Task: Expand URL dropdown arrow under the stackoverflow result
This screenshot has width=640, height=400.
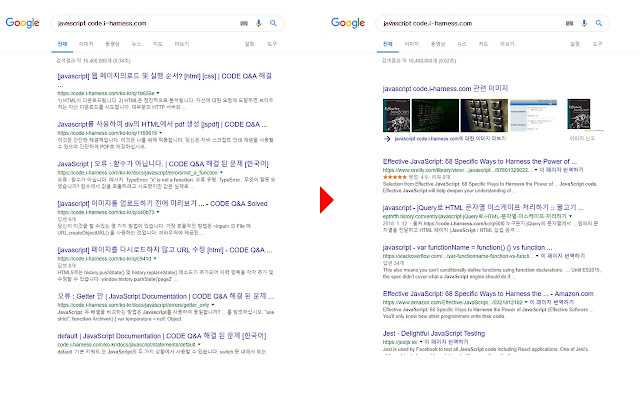Action: pos(537,256)
